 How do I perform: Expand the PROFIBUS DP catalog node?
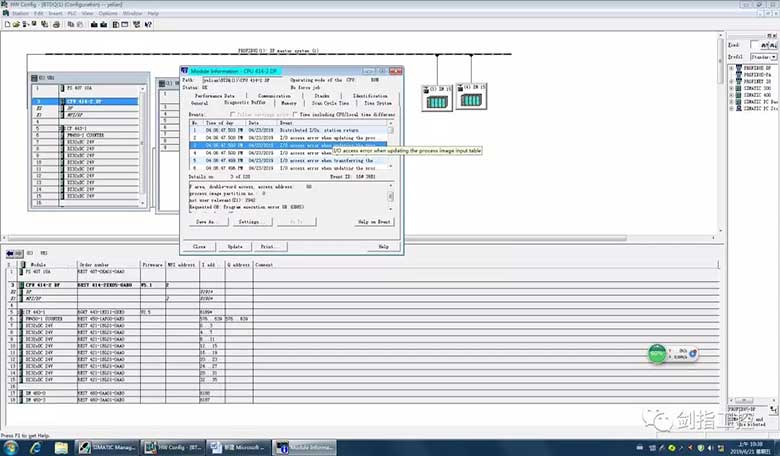[732, 68]
